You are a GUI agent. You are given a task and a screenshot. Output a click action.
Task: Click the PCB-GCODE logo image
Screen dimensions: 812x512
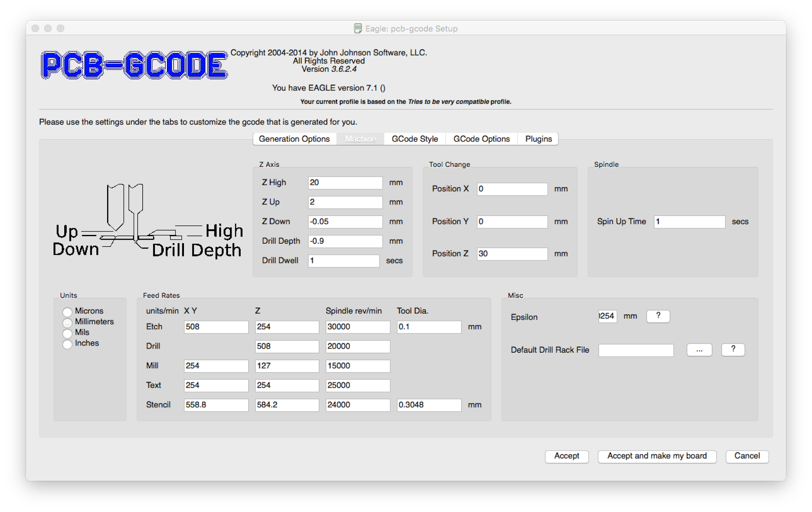point(134,65)
